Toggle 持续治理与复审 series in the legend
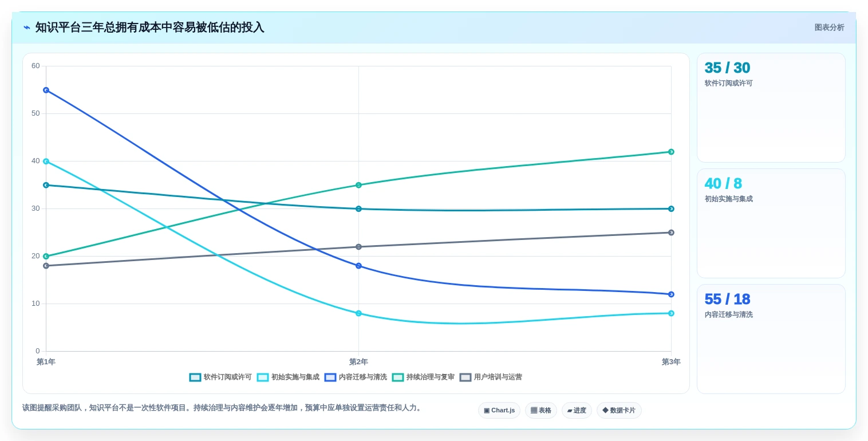The width and height of the screenshot is (868, 441). point(423,377)
